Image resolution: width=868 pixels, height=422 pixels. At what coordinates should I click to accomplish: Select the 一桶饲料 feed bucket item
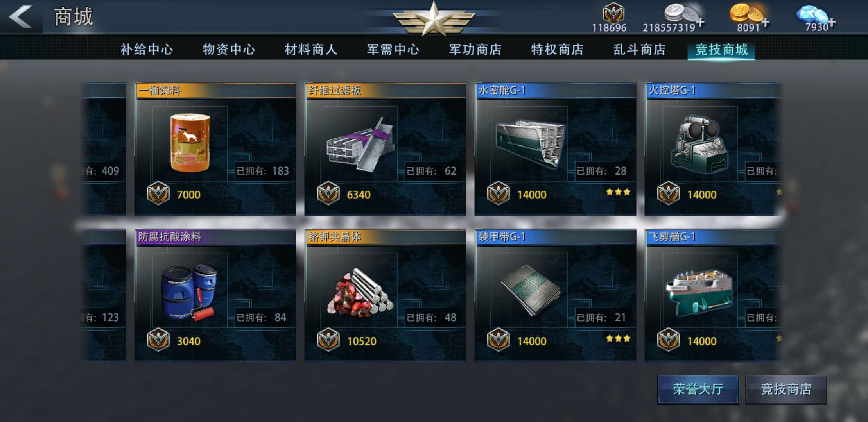[x=215, y=149]
